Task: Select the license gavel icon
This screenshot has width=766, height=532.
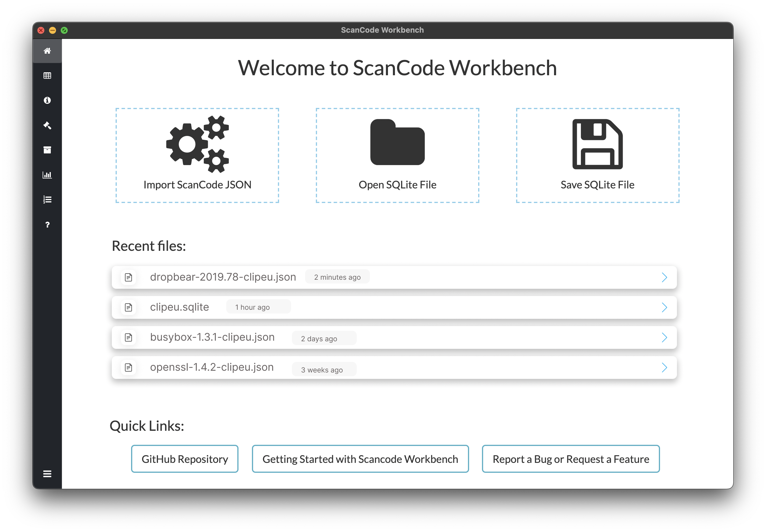Action: 47,125
